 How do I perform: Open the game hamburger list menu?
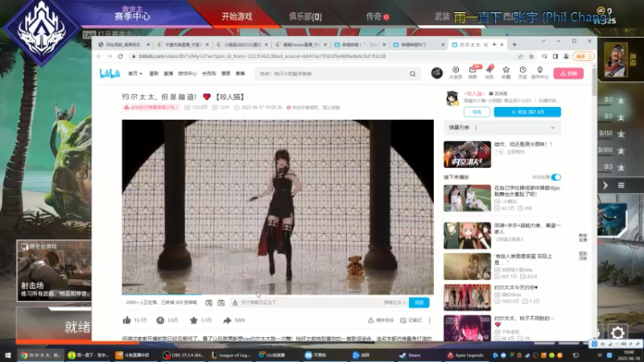(x=621, y=186)
